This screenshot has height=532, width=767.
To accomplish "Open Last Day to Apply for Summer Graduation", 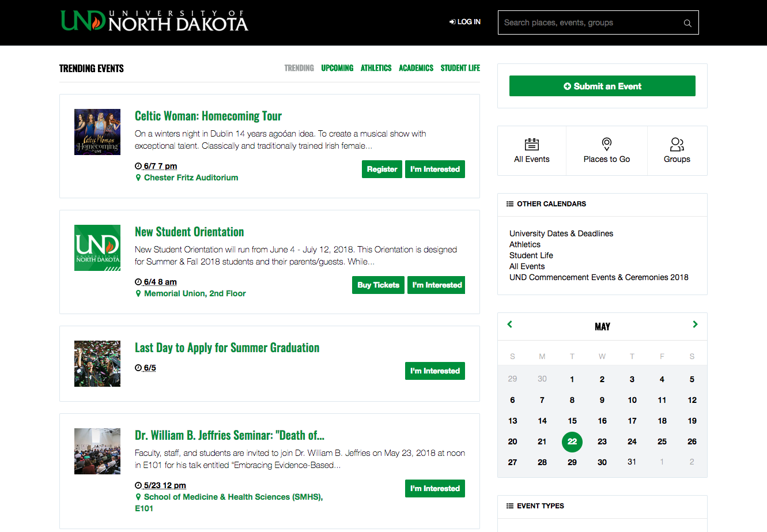I will pos(227,348).
